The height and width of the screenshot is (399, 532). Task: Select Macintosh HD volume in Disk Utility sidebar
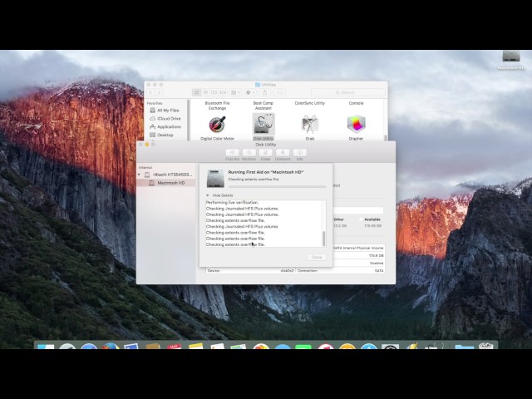click(166, 183)
